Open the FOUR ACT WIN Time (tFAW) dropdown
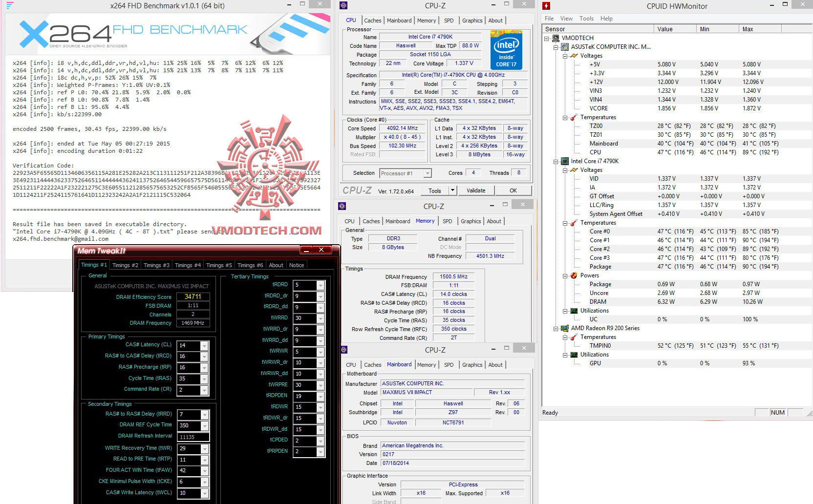813x504 pixels. point(204,471)
